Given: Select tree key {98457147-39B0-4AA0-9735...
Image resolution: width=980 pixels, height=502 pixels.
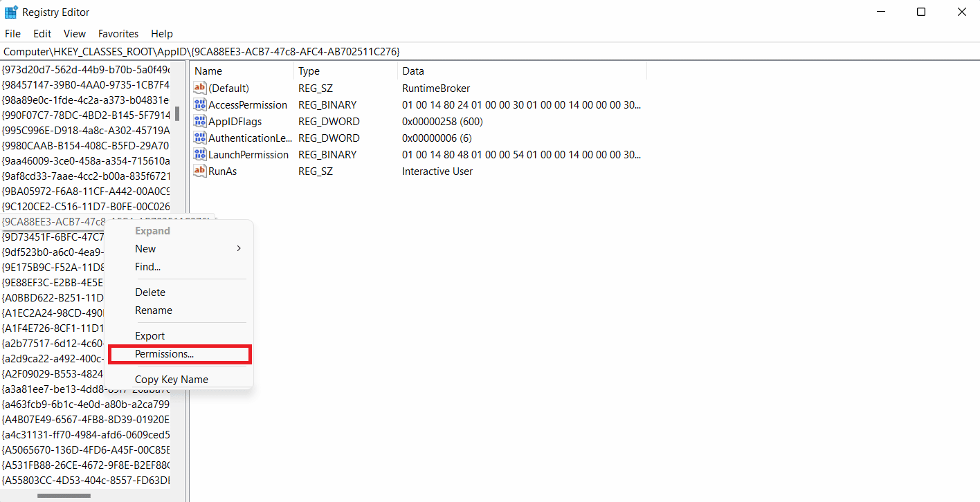Looking at the screenshot, I should tap(85, 84).
